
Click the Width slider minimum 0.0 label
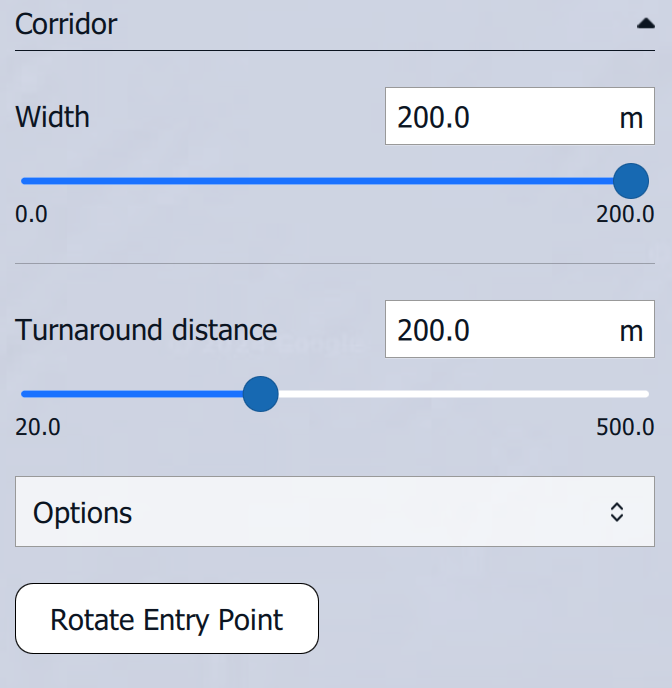(32, 215)
